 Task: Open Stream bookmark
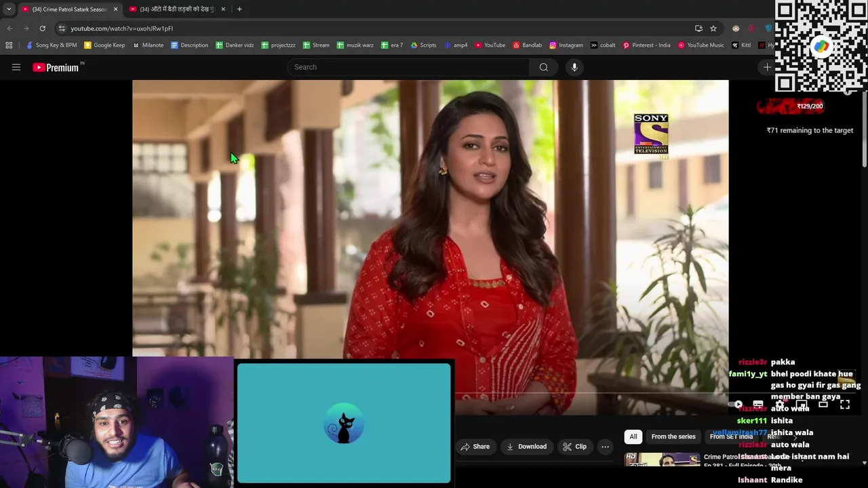[316, 45]
